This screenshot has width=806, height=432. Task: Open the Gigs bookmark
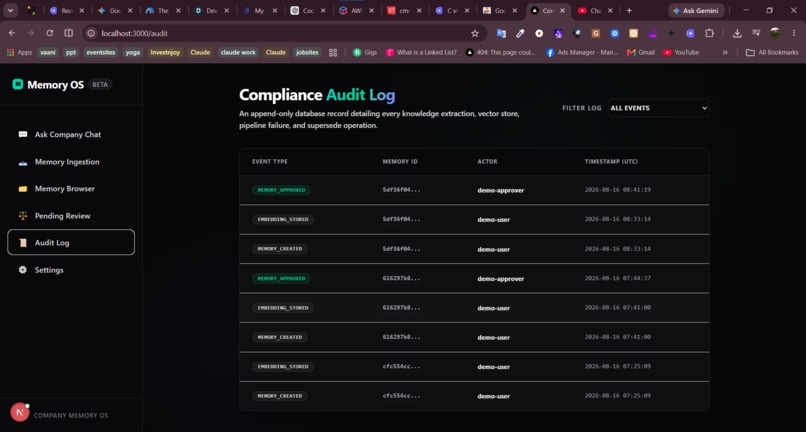click(365, 52)
